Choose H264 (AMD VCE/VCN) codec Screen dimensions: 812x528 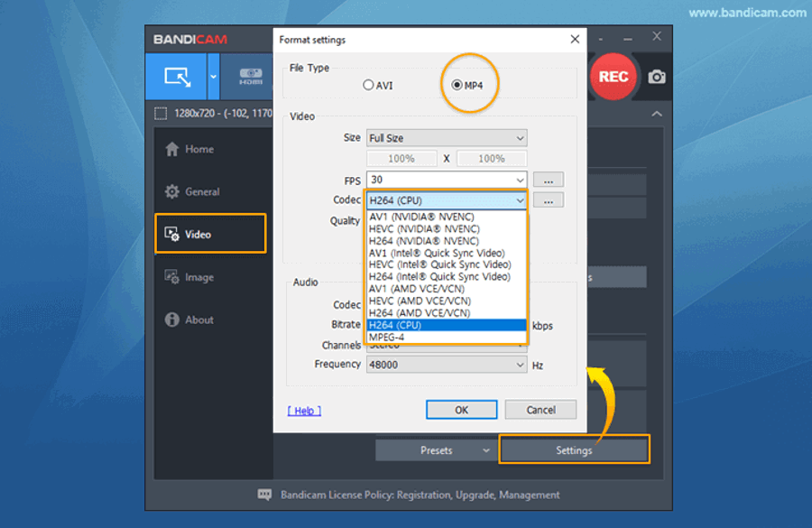point(447,313)
